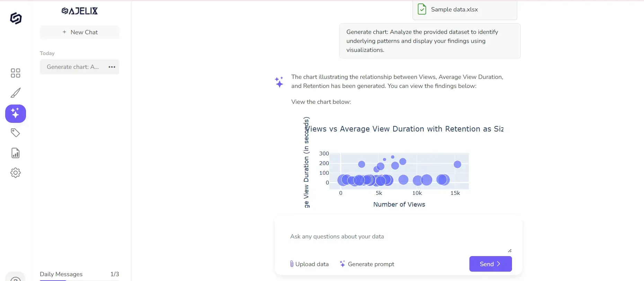
Task: Click the Today label in chat history
Action: pyautogui.click(x=47, y=53)
